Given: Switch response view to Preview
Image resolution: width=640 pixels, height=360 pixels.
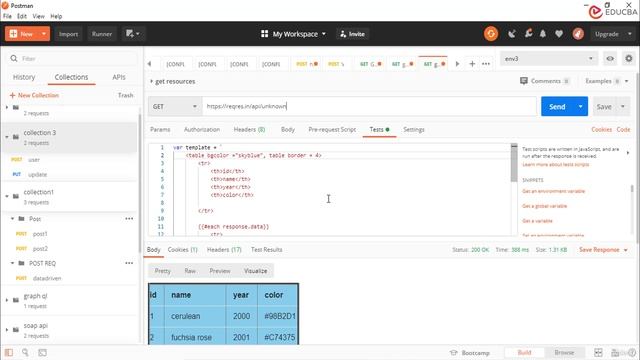Looking at the screenshot, I should tap(220, 271).
